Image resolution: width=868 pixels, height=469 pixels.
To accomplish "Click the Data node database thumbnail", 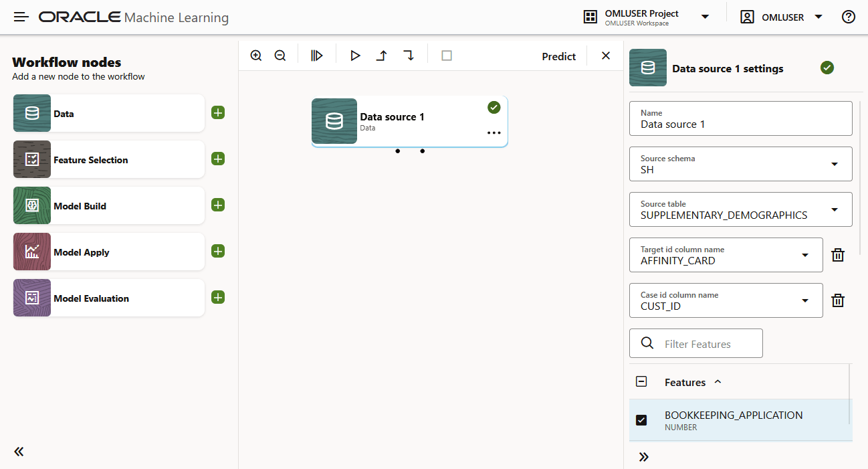I will pyautogui.click(x=32, y=113).
